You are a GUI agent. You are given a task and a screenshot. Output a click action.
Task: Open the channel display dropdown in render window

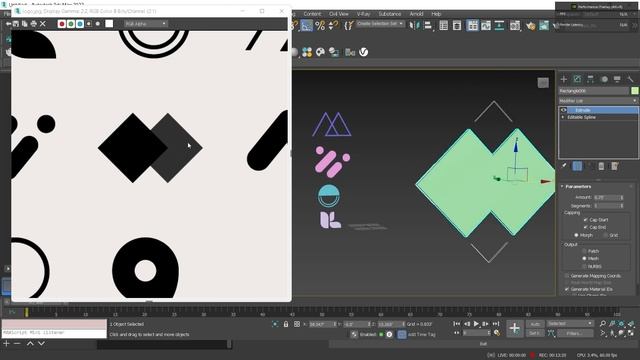click(146, 24)
